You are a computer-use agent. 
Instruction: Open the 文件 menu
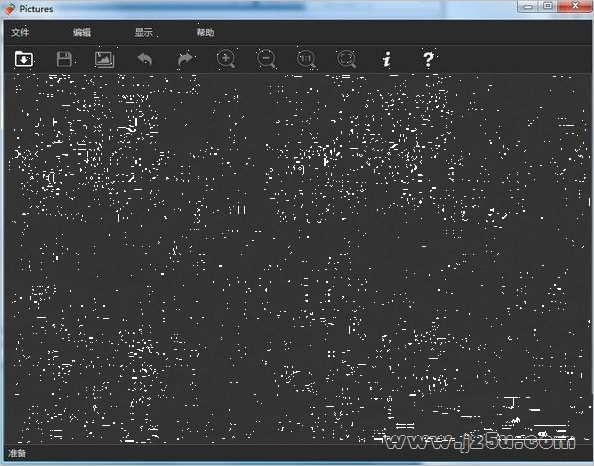click(20, 32)
